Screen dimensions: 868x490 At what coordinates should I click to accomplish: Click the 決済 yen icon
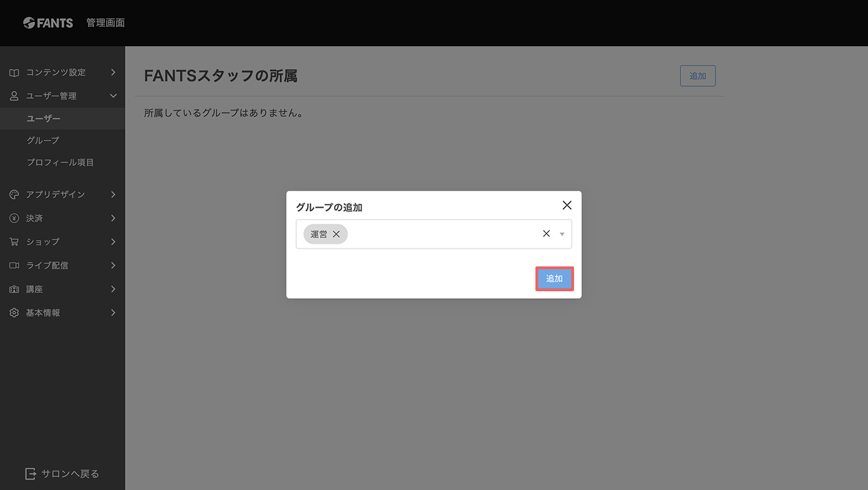(14, 218)
